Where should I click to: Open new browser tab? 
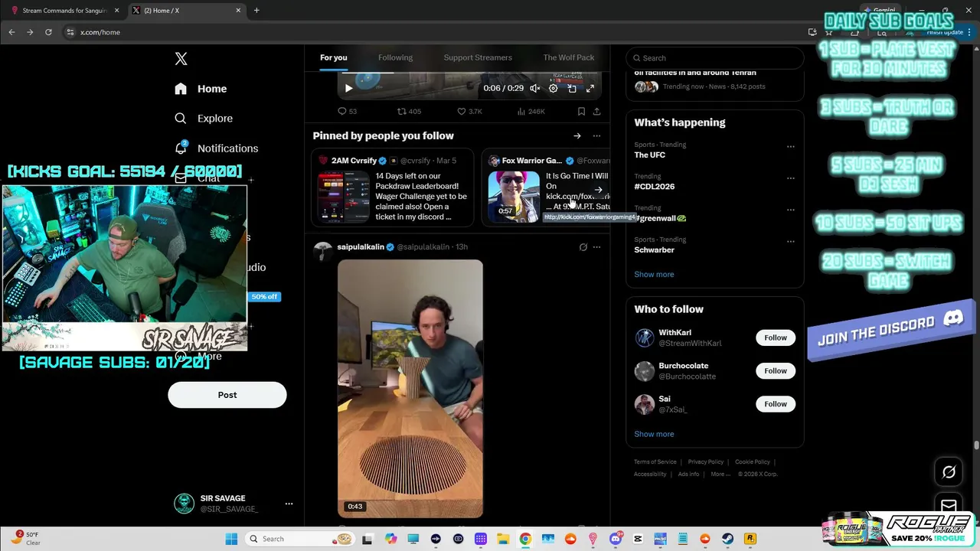(256, 11)
